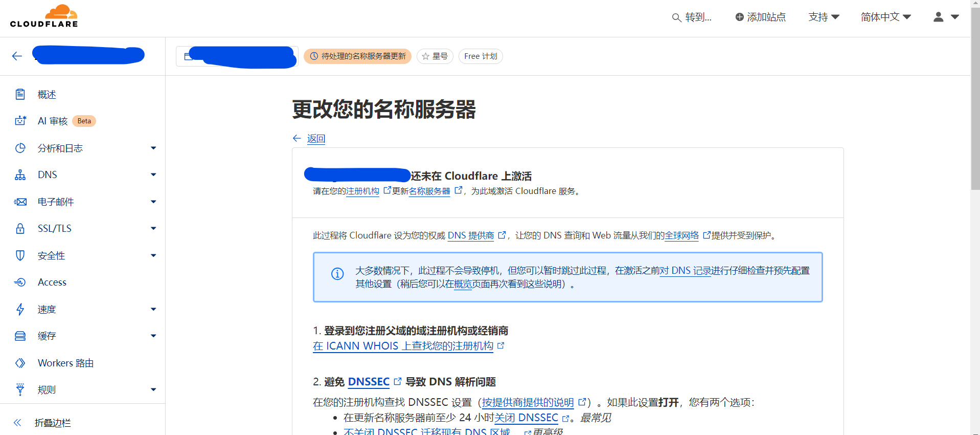The image size is (980, 435).
Task: Open the DNS 提供商 link
Action: point(471,235)
